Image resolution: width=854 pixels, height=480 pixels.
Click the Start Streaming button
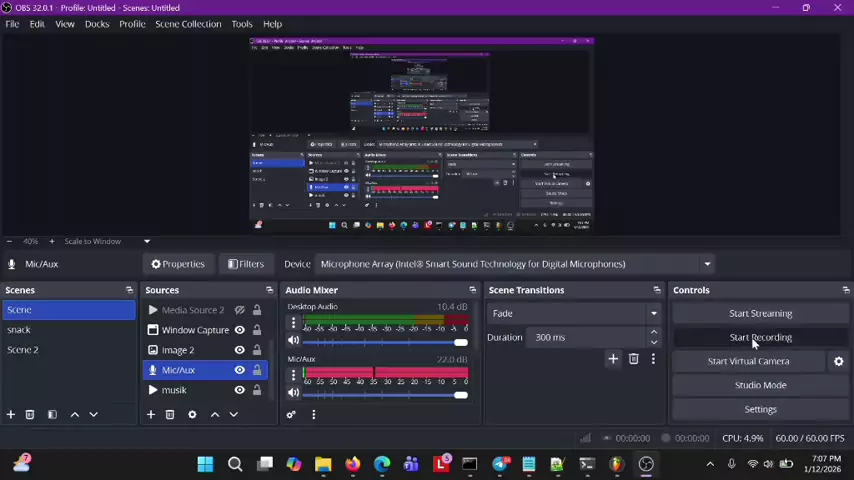pos(760,313)
